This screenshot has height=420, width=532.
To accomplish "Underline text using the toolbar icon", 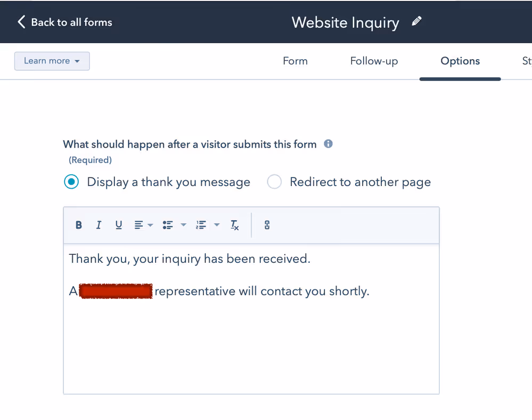I will (x=118, y=225).
